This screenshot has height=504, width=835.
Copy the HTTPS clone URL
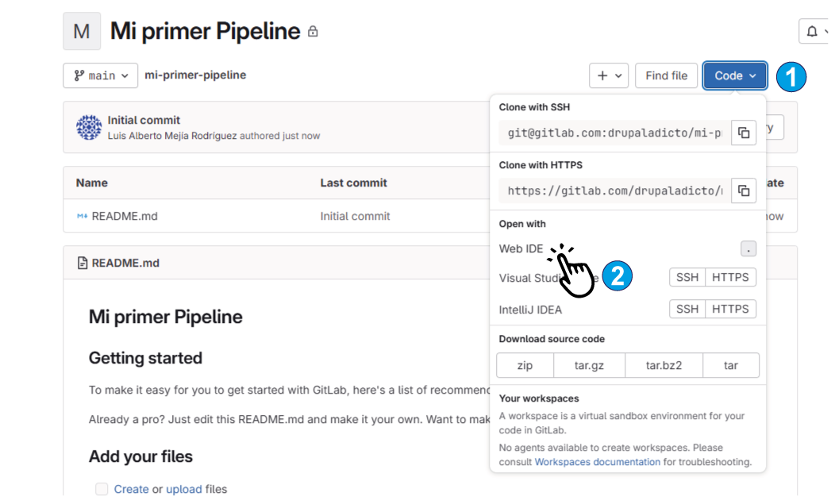pos(744,190)
